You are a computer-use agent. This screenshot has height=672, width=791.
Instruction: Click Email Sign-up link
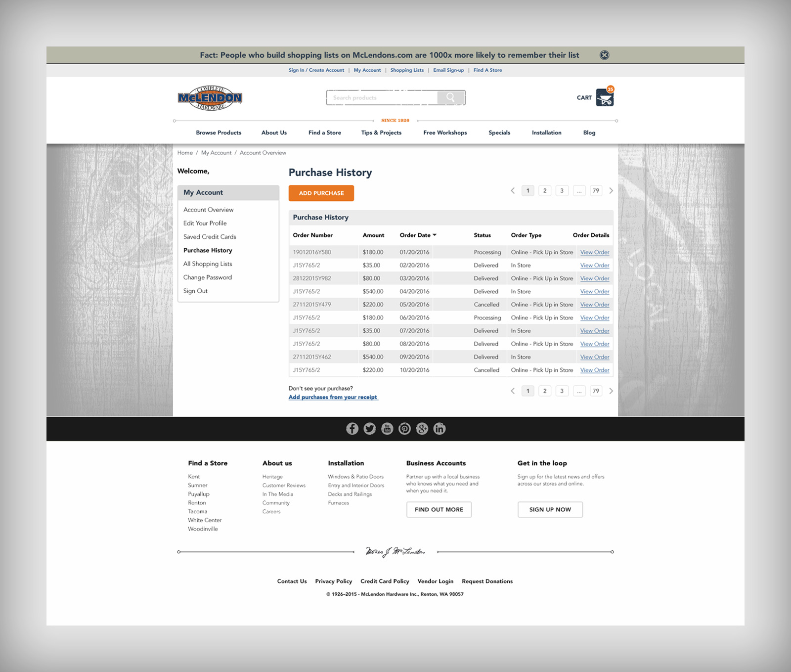click(x=448, y=70)
